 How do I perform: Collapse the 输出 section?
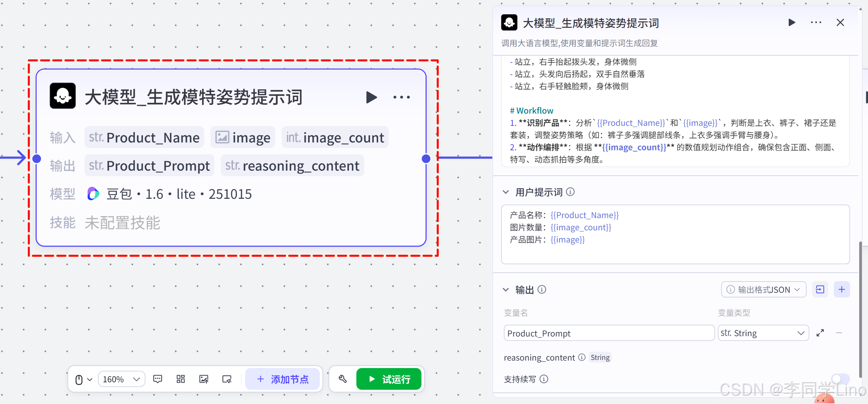[506, 290]
